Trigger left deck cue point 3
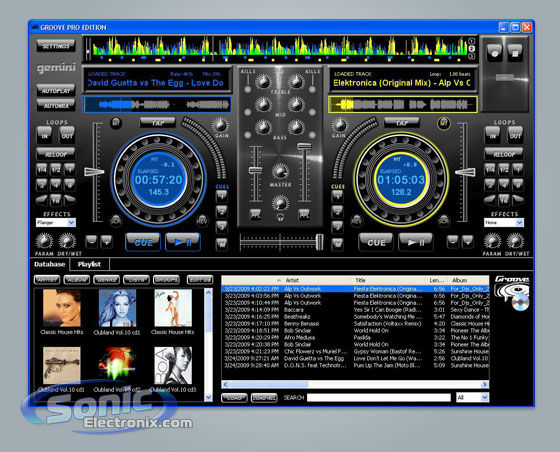The image size is (560, 452). pyautogui.click(x=222, y=226)
